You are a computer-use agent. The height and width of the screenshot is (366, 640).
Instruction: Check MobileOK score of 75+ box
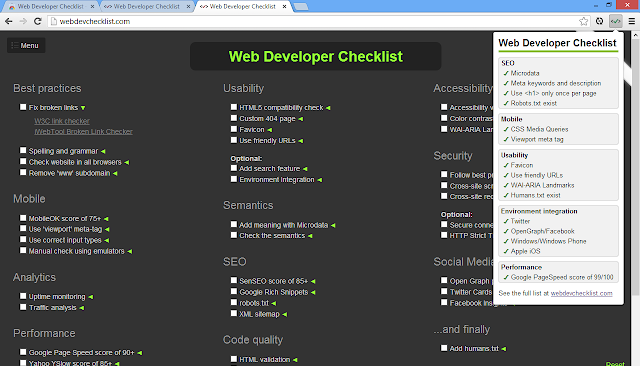point(23,218)
